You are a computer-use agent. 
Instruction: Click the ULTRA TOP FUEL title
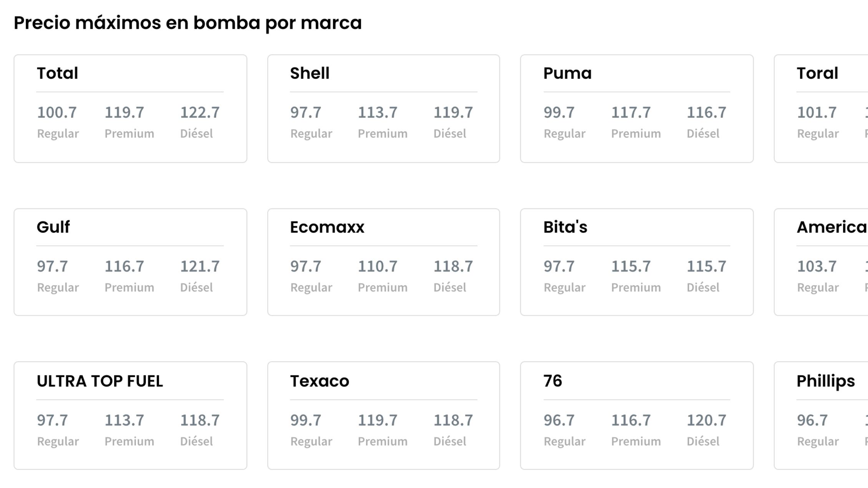[x=100, y=381]
